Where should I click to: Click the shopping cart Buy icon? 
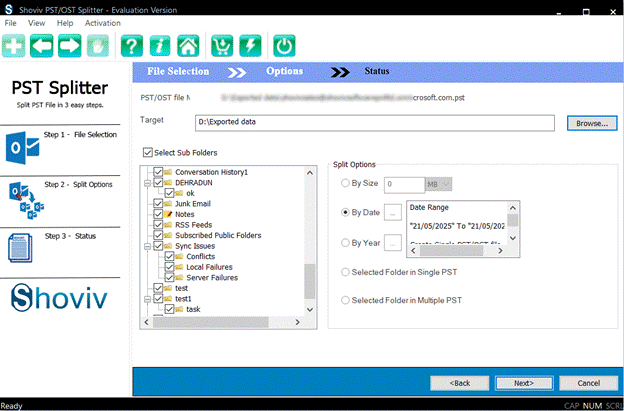(x=222, y=46)
